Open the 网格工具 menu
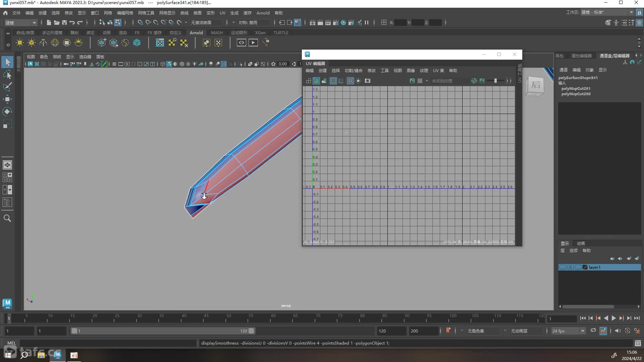The height and width of the screenshot is (362, 644). [x=146, y=13]
